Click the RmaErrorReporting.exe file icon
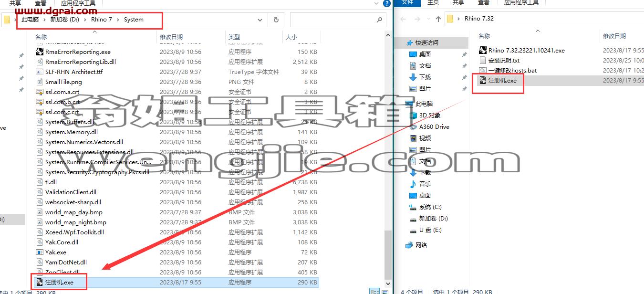The height and width of the screenshot is (294, 644). 40,52
